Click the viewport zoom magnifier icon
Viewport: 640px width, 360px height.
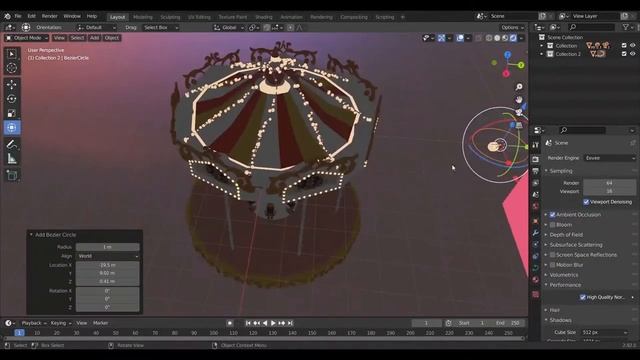pos(519,87)
